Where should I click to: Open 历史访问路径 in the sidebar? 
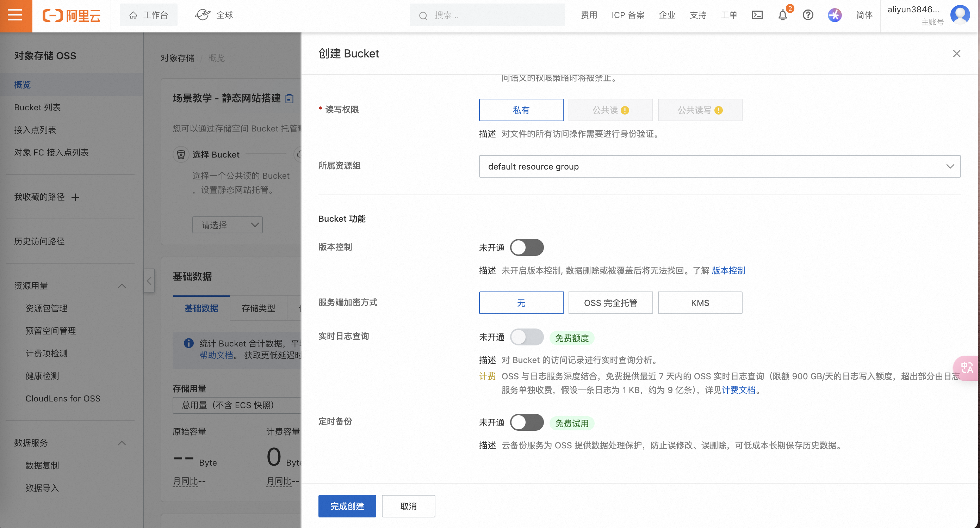39,241
